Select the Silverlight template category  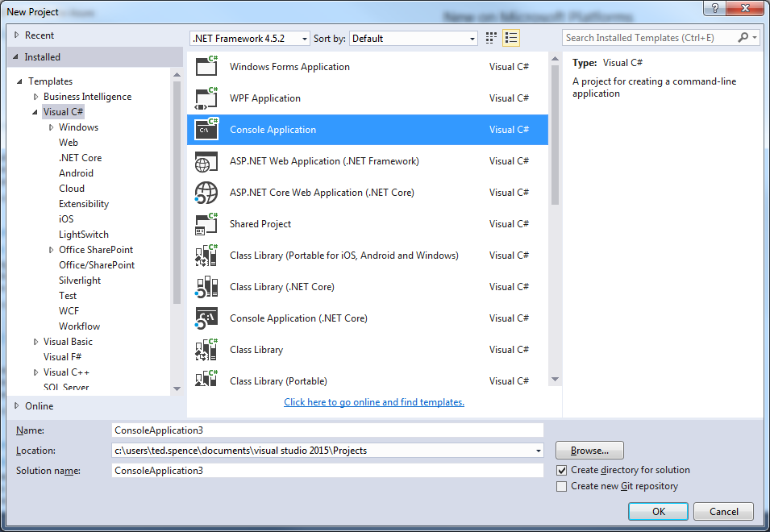coord(80,281)
